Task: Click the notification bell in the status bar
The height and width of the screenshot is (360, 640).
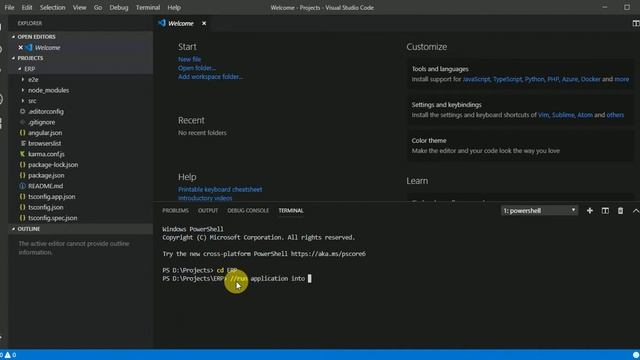Action: click(x=636, y=355)
